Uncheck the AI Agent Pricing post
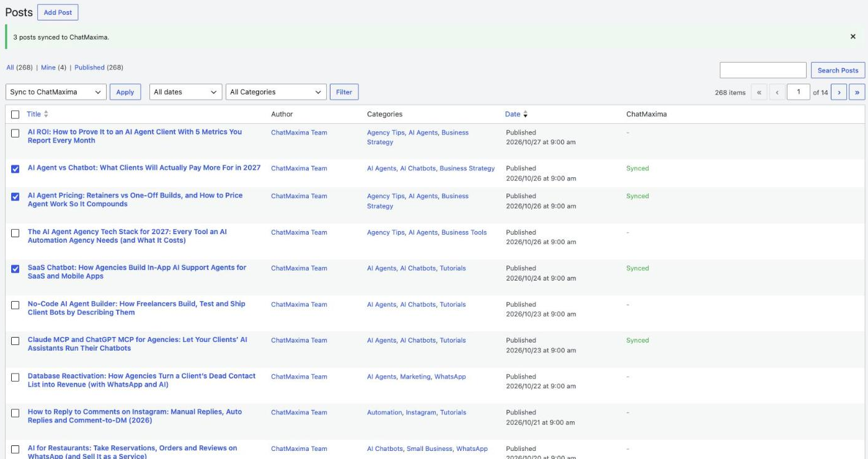Screen dimensions: 868x459 point(15,196)
